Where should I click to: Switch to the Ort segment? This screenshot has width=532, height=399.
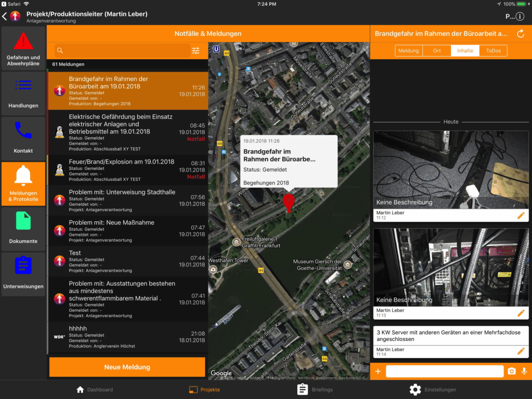(x=436, y=51)
